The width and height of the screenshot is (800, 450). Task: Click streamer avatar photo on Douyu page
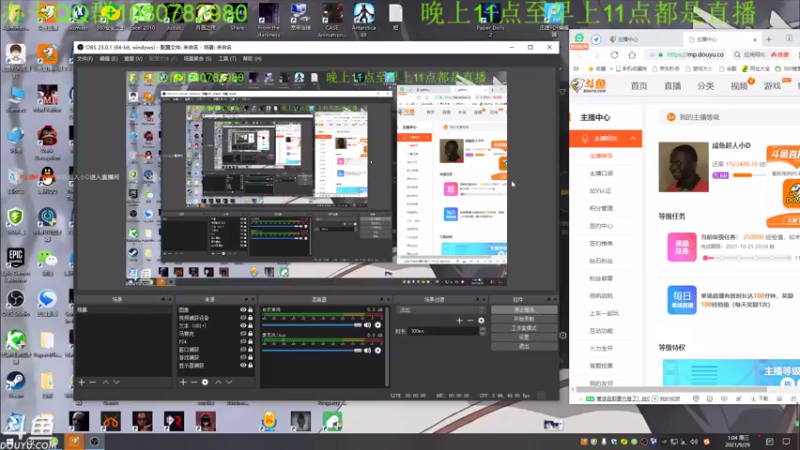point(684,167)
